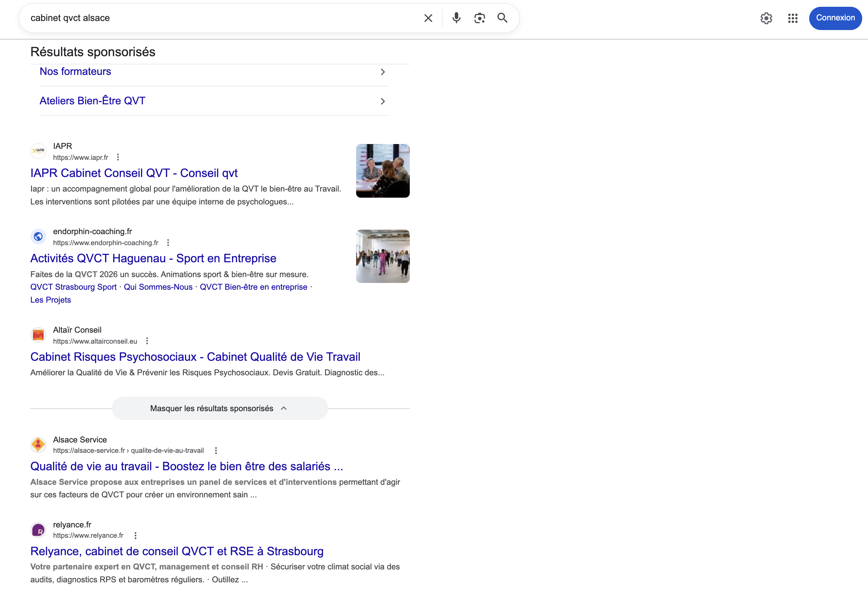Image resolution: width=868 pixels, height=593 pixels.
Task: Clear the search query with the X icon
Action: [x=428, y=18]
